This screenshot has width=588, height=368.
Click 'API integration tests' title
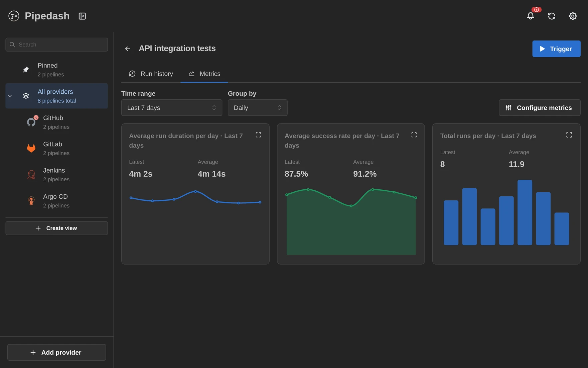click(x=177, y=49)
